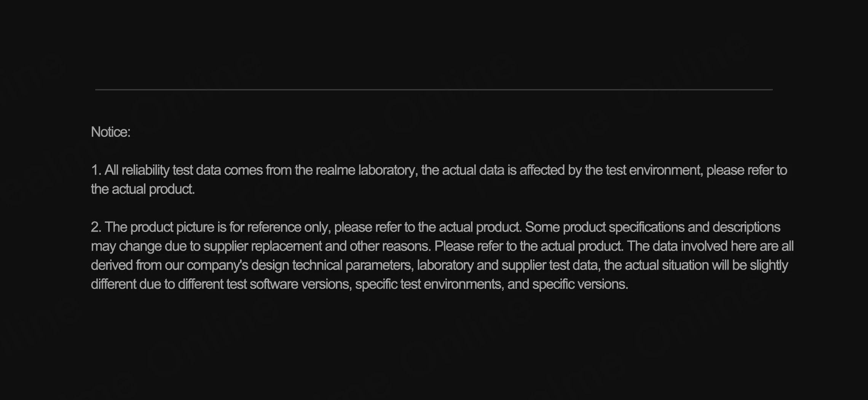Click the numeral "1." starting the first note
This screenshot has width=868, height=400.
96,170
